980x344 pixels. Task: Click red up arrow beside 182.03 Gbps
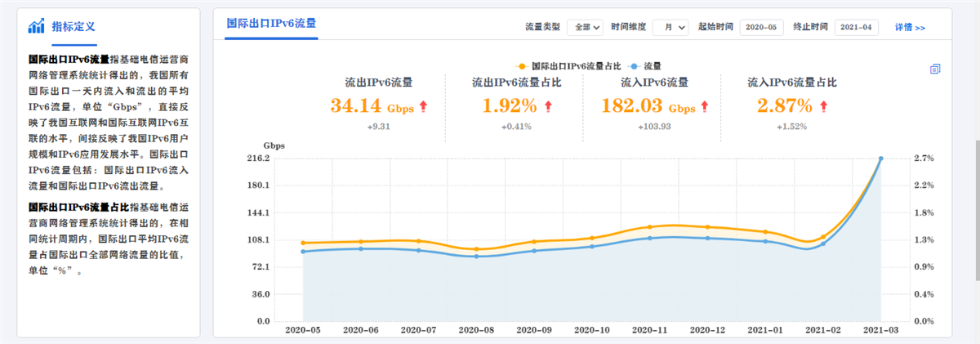point(702,106)
